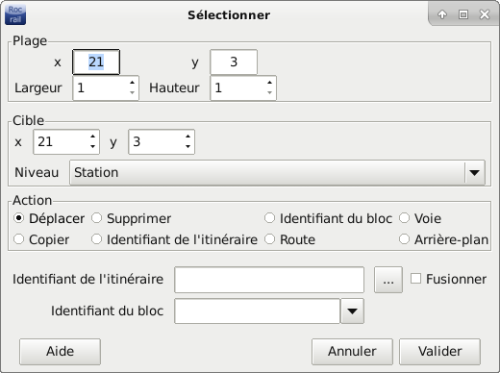Image resolution: width=500 pixels, height=373 pixels.
Task: Focus the Plage y input field
Action: [234, 62]
